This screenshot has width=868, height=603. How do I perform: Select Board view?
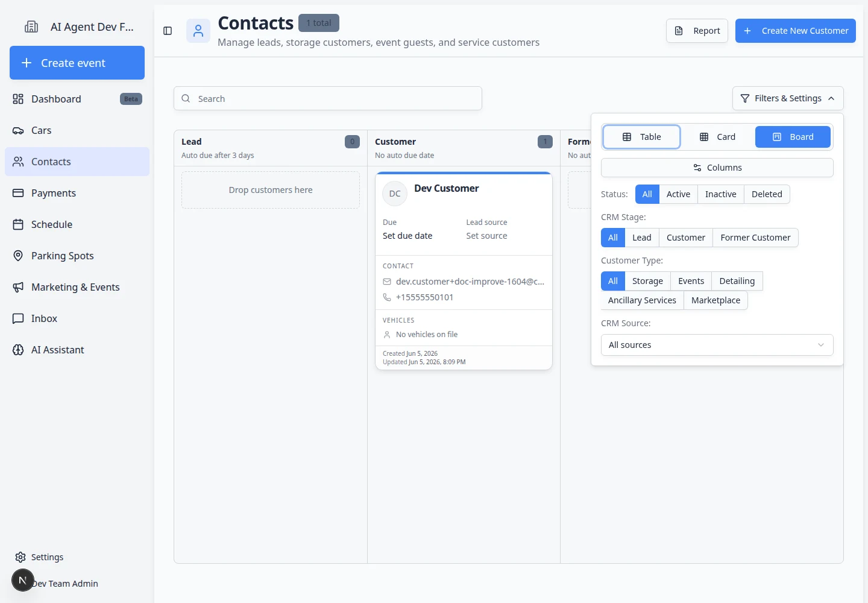pyautogui.click(x=793, y=137)
